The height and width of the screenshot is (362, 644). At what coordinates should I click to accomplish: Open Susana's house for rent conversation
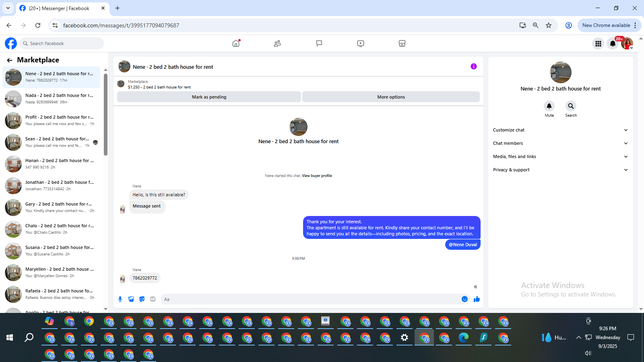[52, 251]
